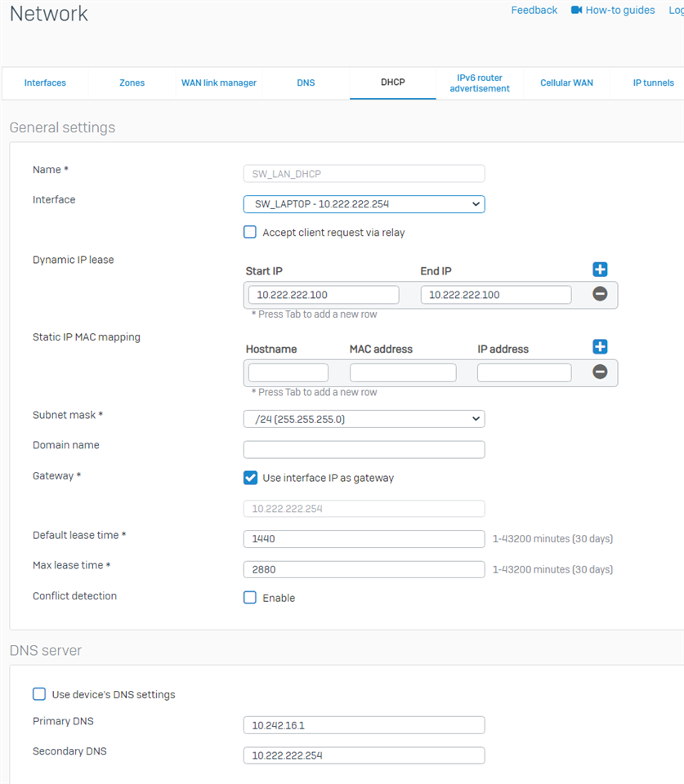Click the How-to guides video icon

(576, 11)
